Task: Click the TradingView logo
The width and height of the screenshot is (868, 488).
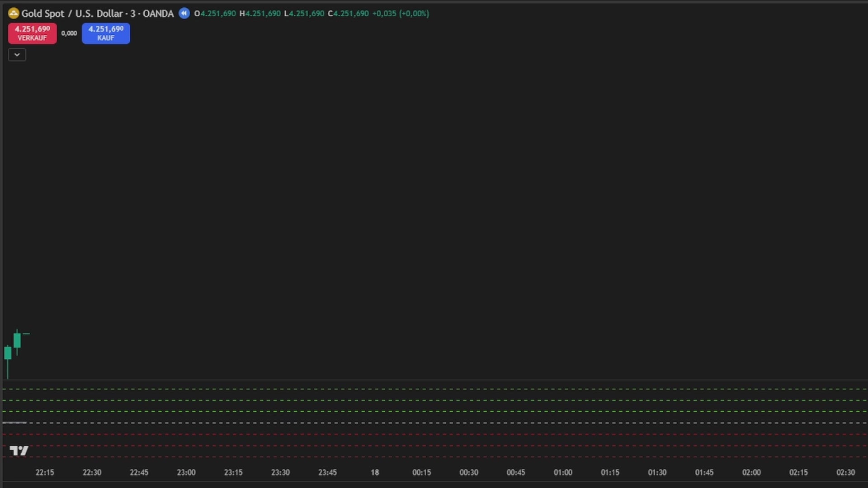Action: tap(19, 450)
